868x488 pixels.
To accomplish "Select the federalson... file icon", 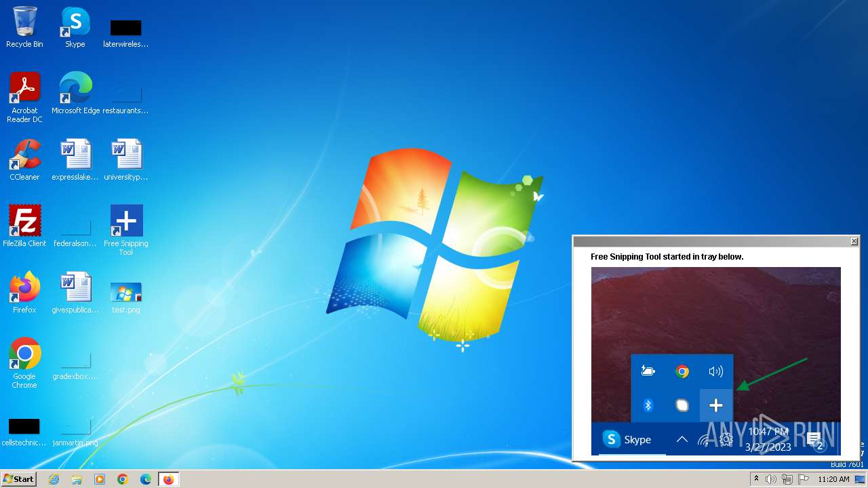I will pyautogui.click(x=75, y=232).
